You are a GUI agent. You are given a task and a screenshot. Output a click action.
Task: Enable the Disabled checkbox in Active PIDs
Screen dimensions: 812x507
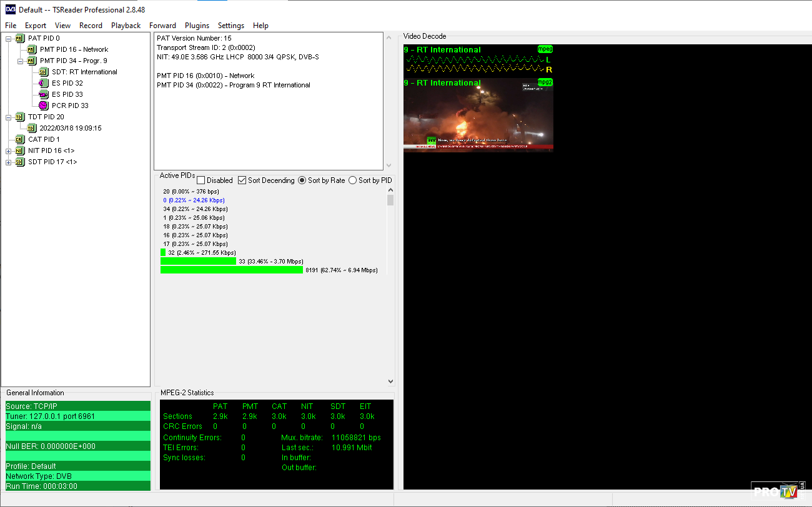coord(201,180)
